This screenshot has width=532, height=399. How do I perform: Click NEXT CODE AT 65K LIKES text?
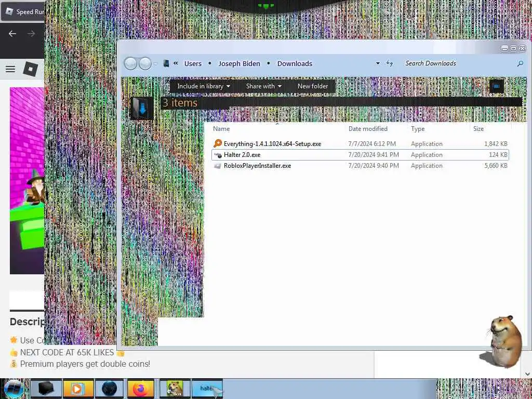point(67,353)
